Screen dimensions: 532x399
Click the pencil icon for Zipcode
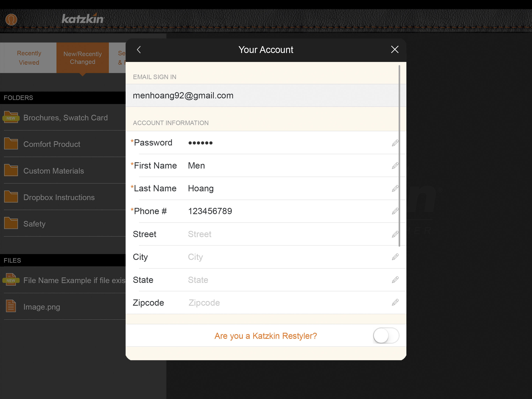click(x=395, y=303)
